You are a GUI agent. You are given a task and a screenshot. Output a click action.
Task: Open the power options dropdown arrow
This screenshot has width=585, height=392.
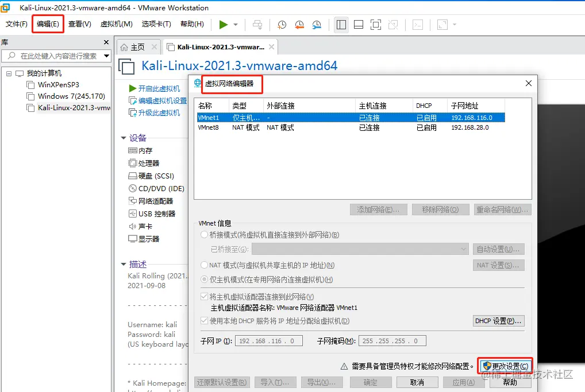coord(236,25)
